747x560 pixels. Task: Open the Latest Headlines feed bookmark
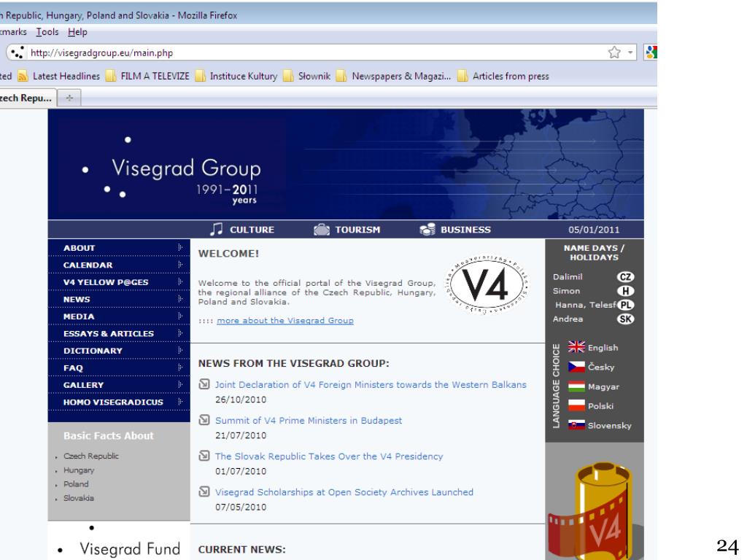(59, 76)
